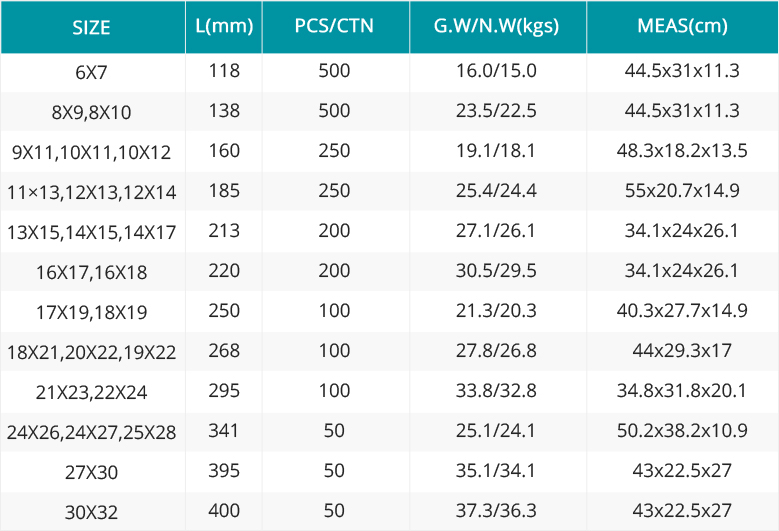779x531 pixels.
Task: Select the PCS/CTN column header
Action: coord(334,26)
